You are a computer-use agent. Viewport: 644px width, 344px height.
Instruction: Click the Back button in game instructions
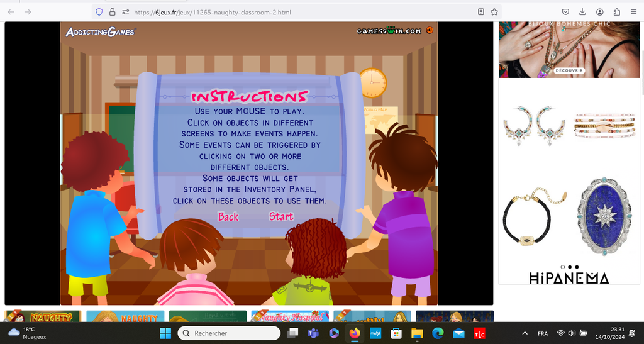click(x=228, y=216)
